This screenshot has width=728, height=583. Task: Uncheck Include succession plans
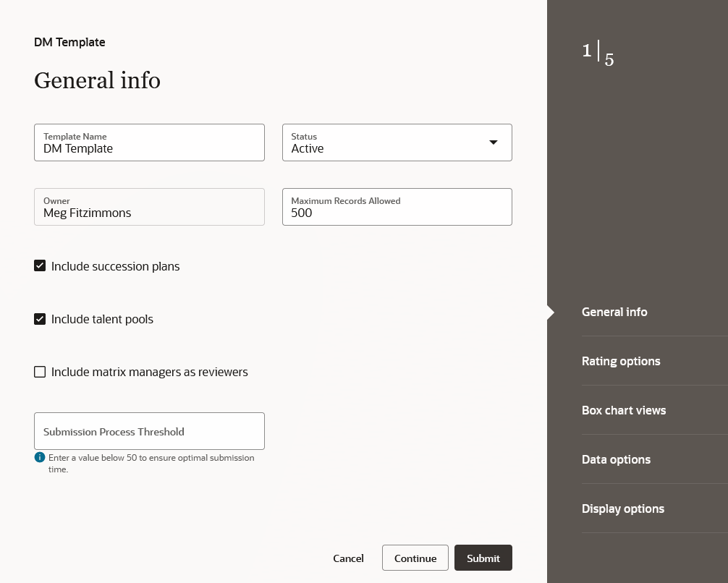40,265
